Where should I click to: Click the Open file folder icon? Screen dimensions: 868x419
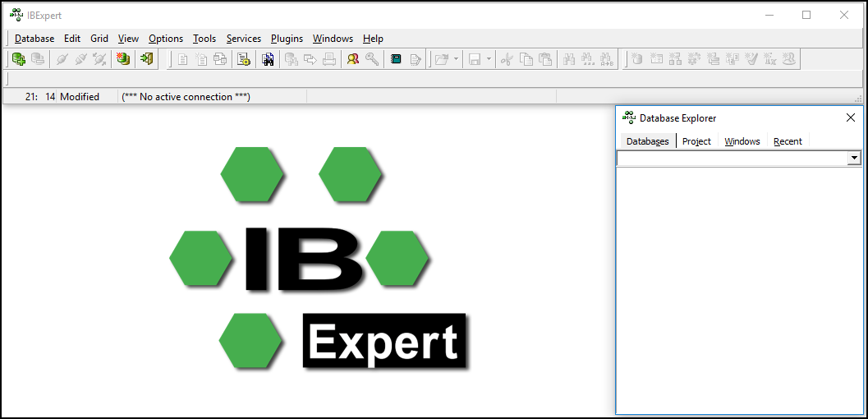[441, 59]
